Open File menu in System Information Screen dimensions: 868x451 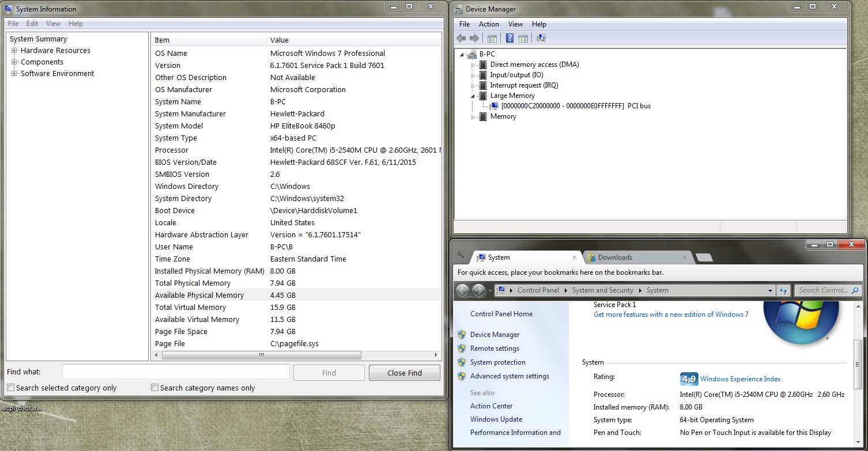point(13,24)
